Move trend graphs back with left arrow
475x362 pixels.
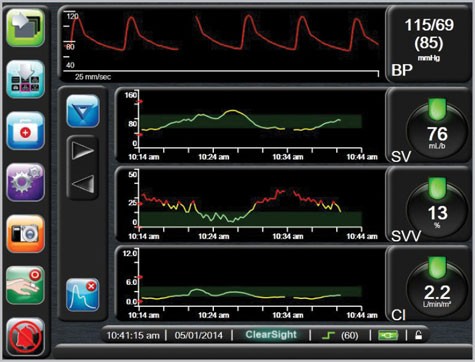pos(83,184)
